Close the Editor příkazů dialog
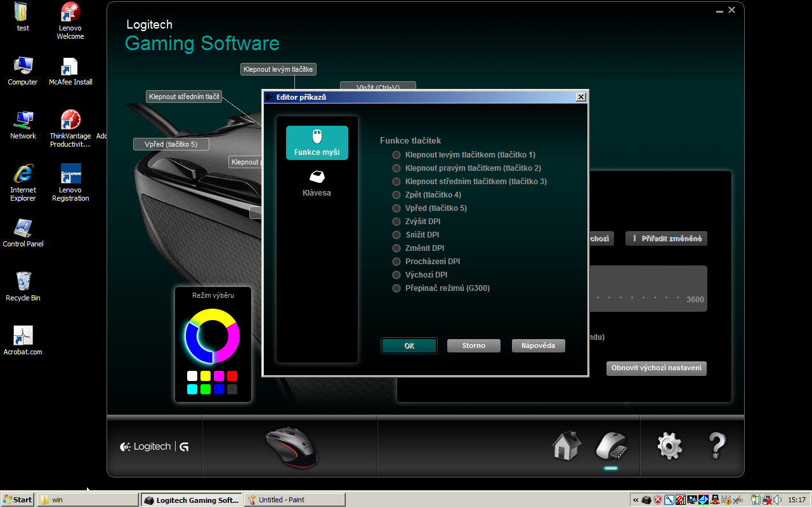812x508 pixels. [580, 97]
